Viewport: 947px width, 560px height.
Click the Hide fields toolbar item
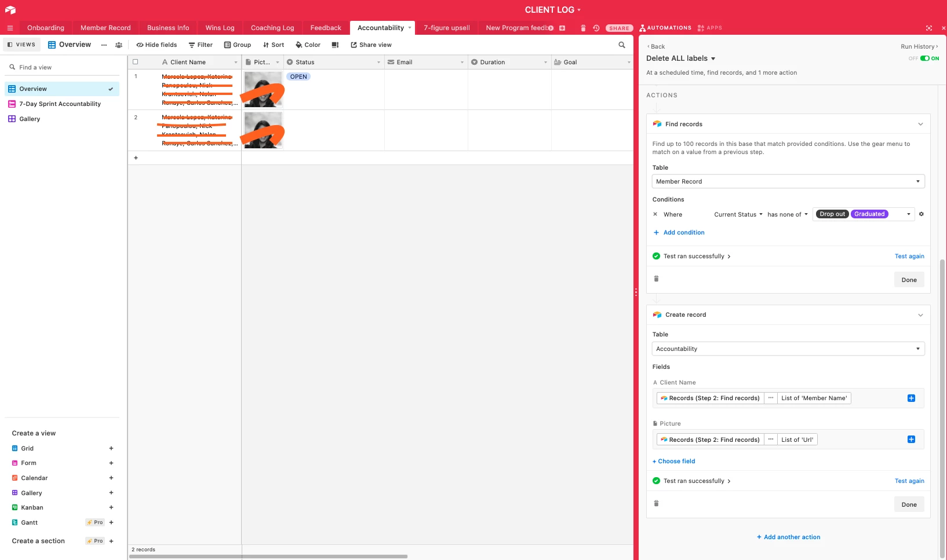click(x=156, y=45)
